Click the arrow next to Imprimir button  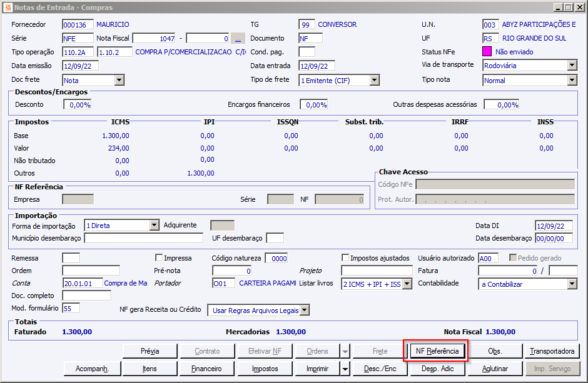pos(345,369)
